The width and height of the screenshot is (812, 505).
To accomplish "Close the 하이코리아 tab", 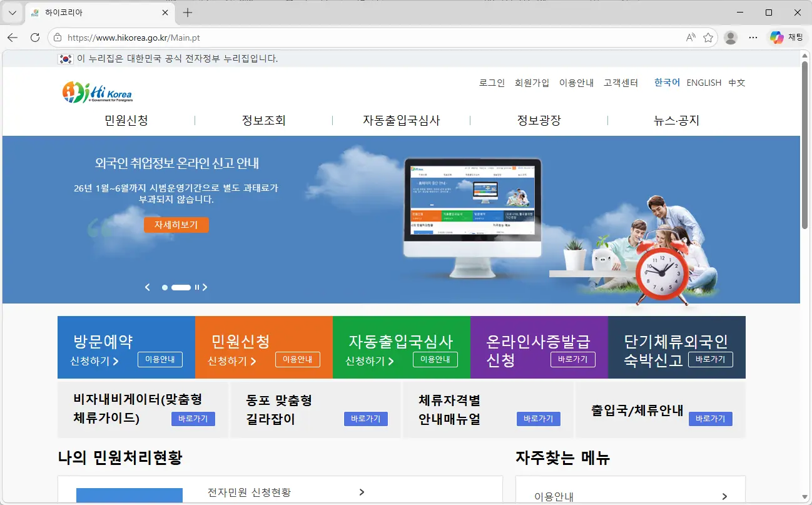I will (166, 13).
